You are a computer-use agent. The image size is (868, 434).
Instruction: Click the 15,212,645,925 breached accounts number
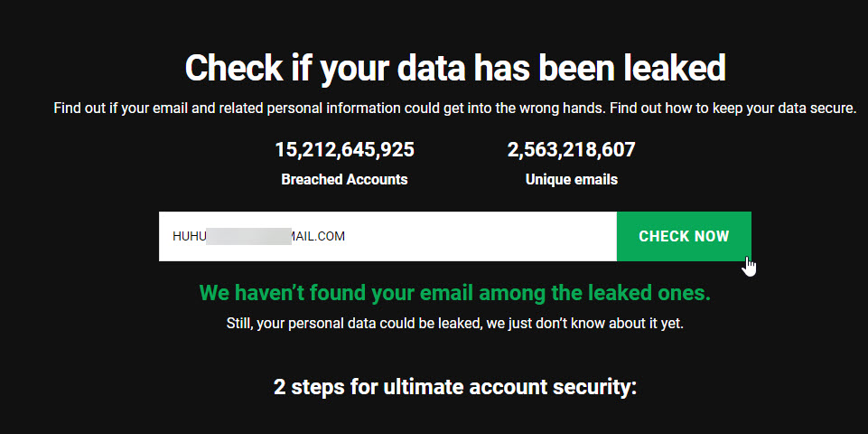pyautogui.click(x=344, y=149)
